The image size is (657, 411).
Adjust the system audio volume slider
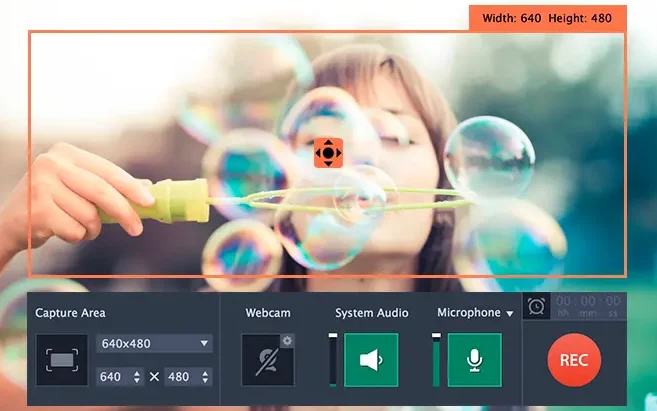(x=333, y=359)
